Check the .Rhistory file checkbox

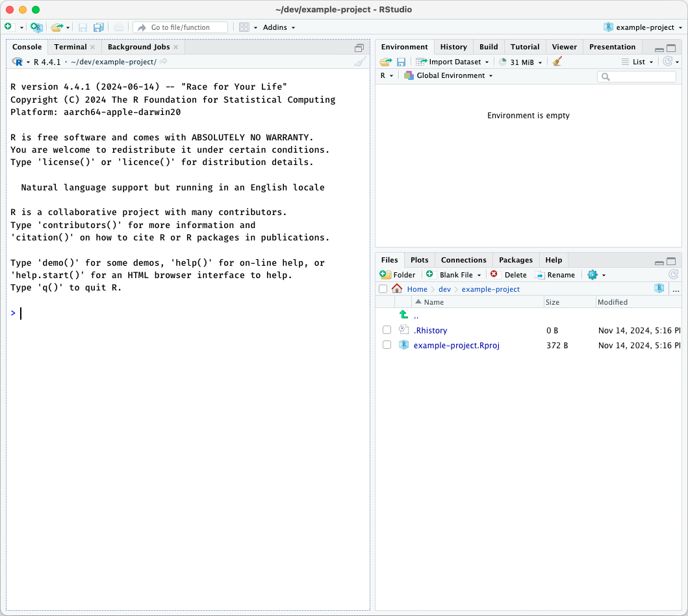(387, 330)
